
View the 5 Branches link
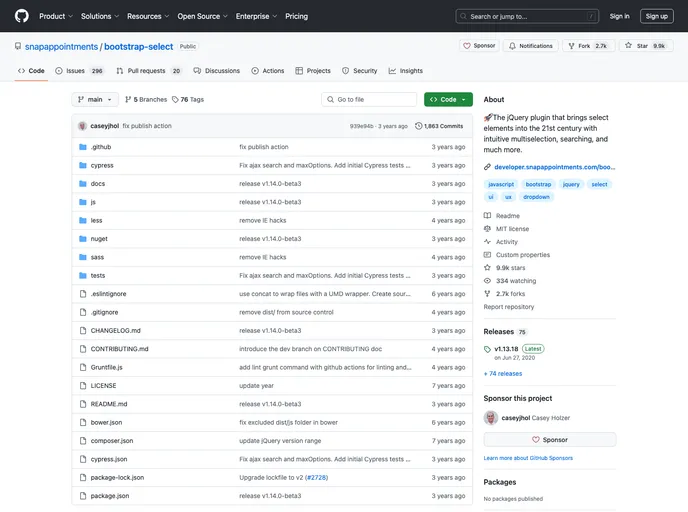146,100
